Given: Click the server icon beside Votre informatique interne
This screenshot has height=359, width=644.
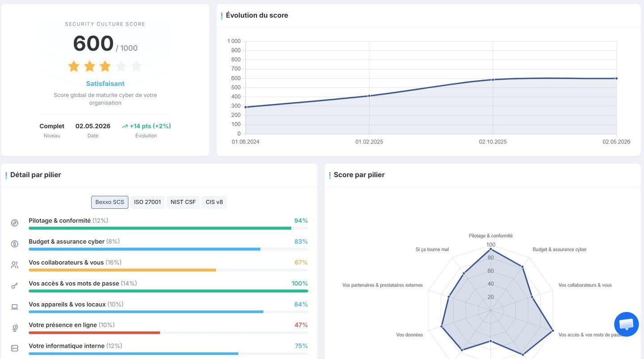Looking at the screenshot, I should point(14,348).
